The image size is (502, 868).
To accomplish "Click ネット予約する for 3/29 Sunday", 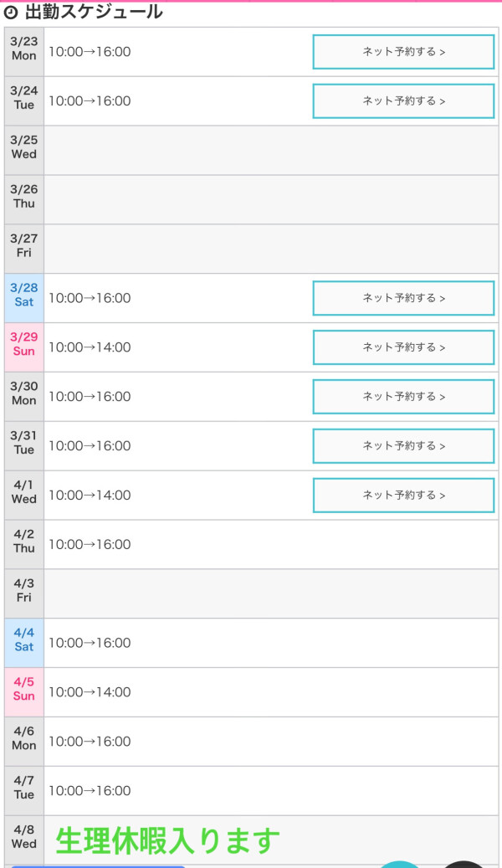I will (x=403, y=347).
